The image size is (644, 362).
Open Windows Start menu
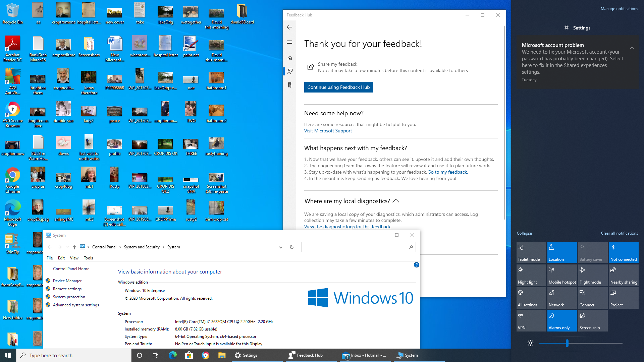(x=8, y=355)
